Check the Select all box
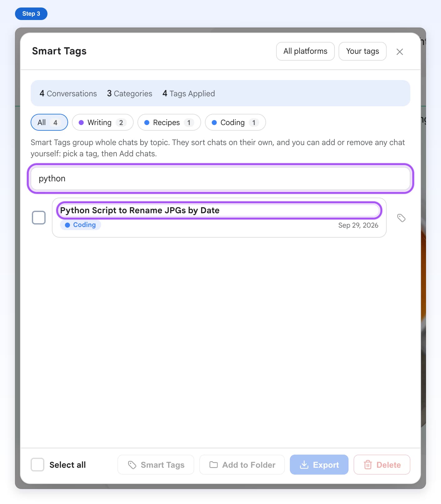This screenshot has height=504, width=441. pyautogui.click(x=37, y=465)
